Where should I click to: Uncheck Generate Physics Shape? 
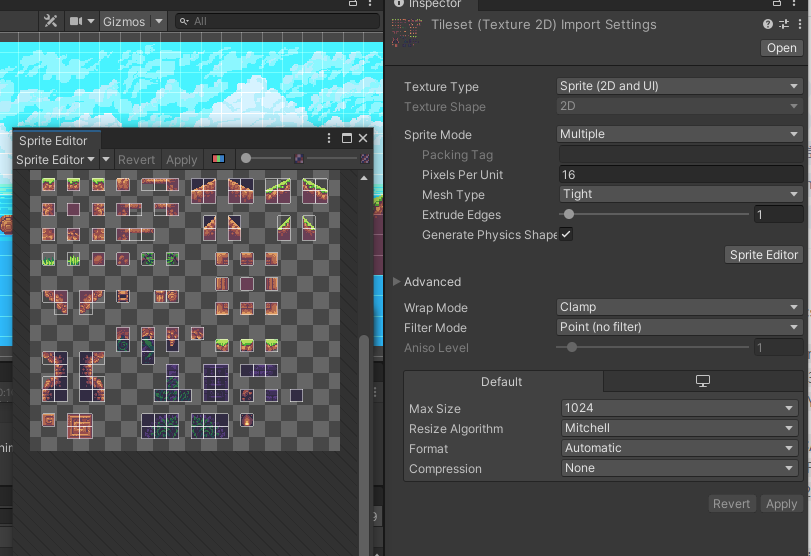(566, 234)
